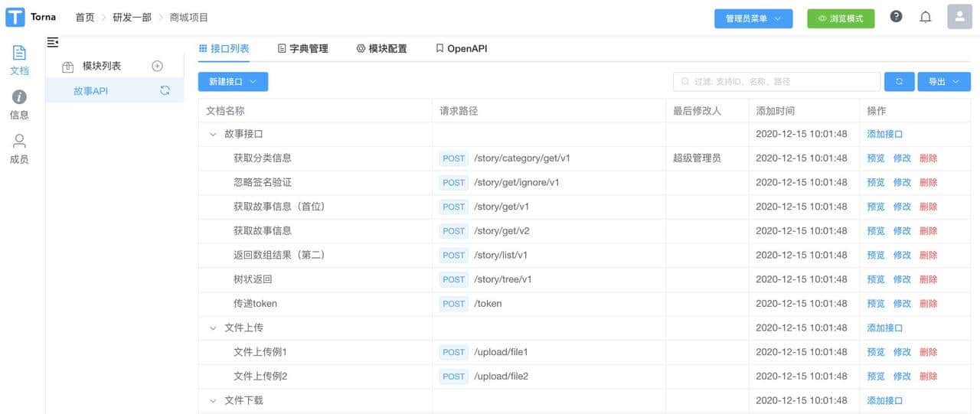Viewport: 980px width, 414px height.
Task: Click the 模块列表 heading
Action: [102, 67]
